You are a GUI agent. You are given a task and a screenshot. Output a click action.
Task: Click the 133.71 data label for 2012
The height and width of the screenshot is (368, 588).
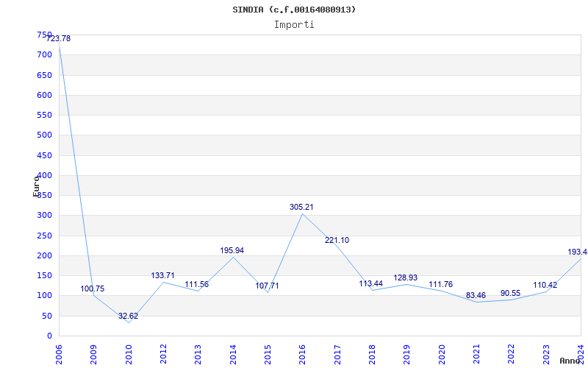[x=162, y=275]
